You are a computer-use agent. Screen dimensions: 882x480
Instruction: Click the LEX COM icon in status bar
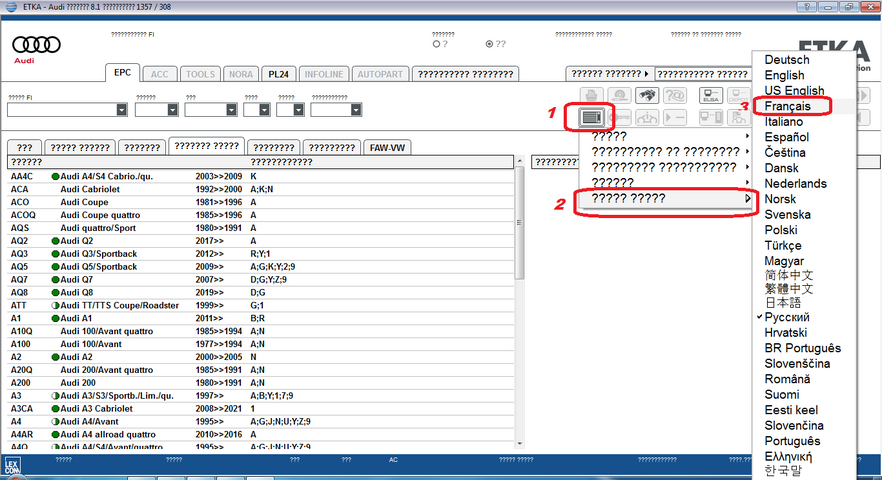pos(12,466)
